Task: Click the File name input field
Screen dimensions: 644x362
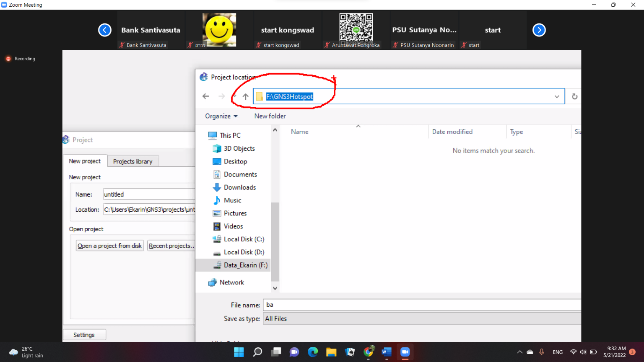Action: pyautogui.click(x=421, y=305)
